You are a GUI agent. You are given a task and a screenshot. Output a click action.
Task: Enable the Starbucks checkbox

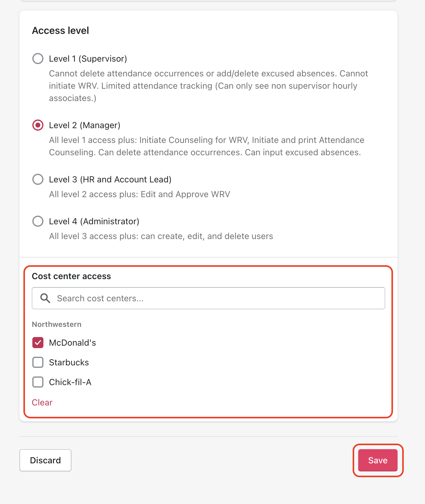38,362
